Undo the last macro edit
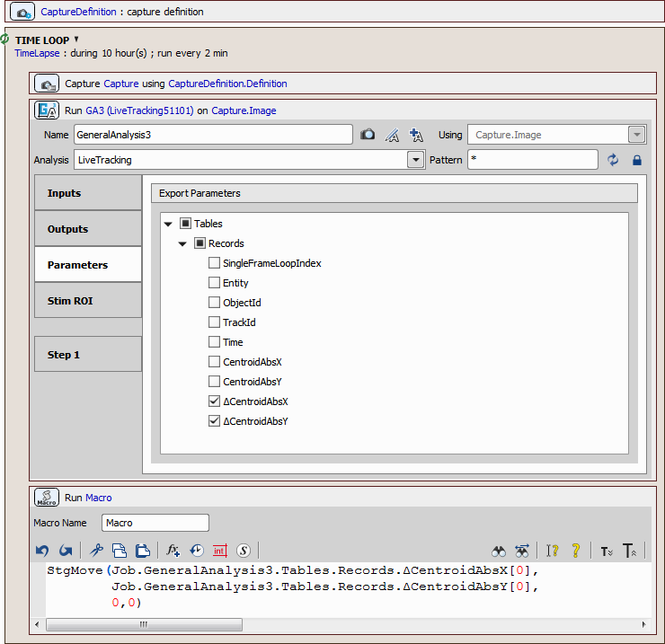 [42, 551]
